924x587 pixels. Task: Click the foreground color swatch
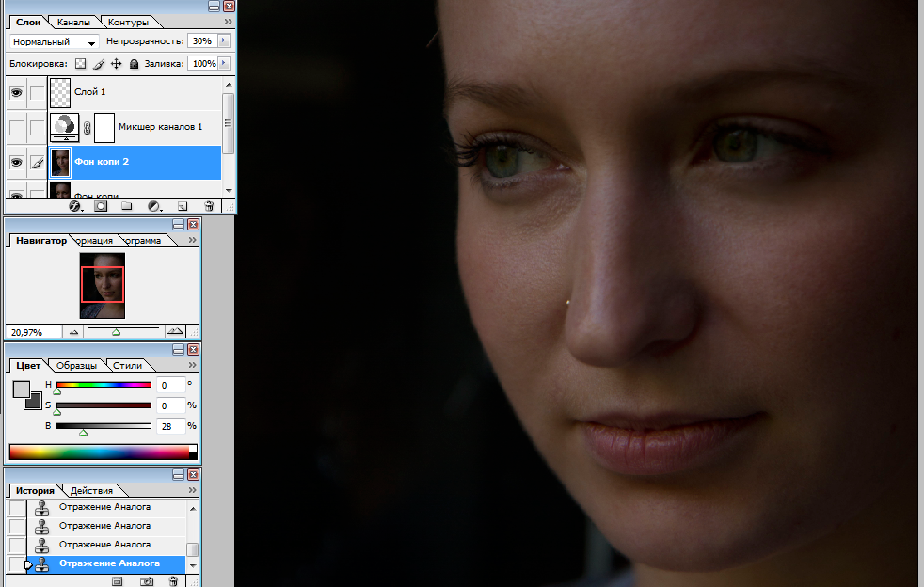tap(22, 389)
